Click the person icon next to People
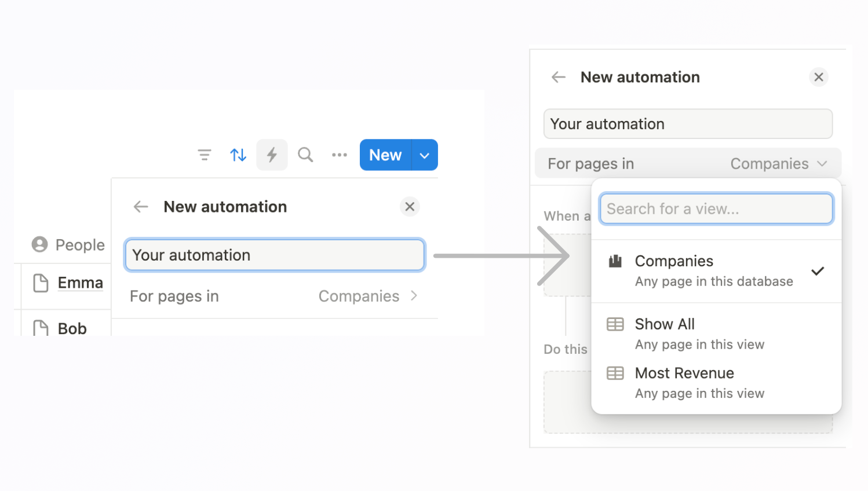 point(40,244)
